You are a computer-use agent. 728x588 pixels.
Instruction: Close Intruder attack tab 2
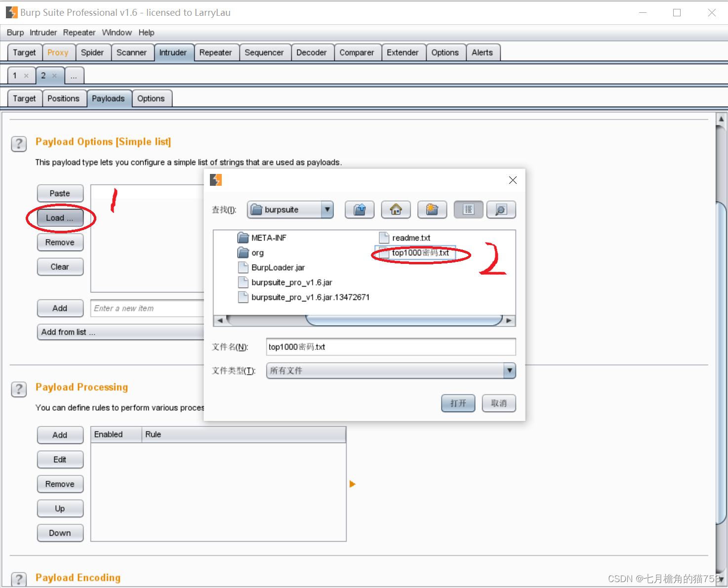[x=54, y=76]
